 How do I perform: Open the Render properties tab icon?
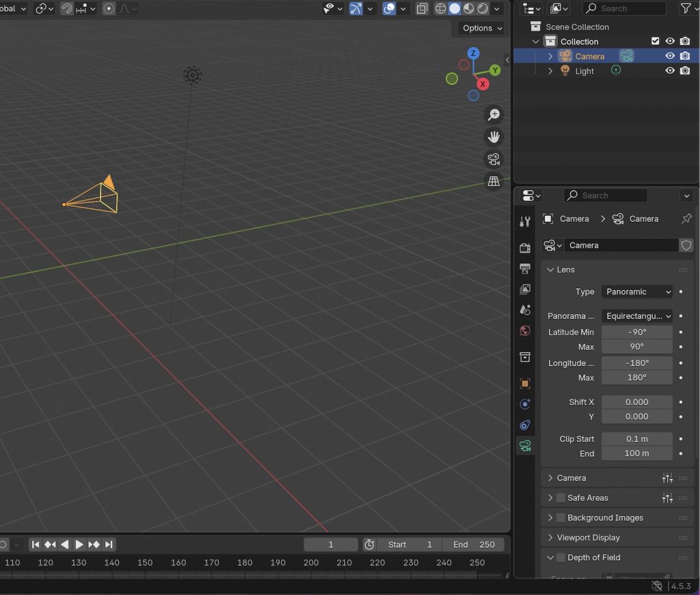[x=525, y=247]
